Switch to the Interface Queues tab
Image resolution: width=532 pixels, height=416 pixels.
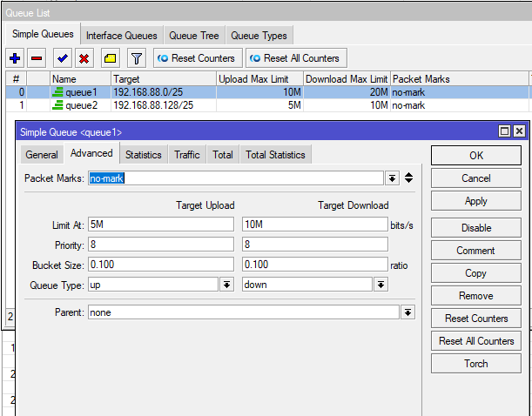121,36
